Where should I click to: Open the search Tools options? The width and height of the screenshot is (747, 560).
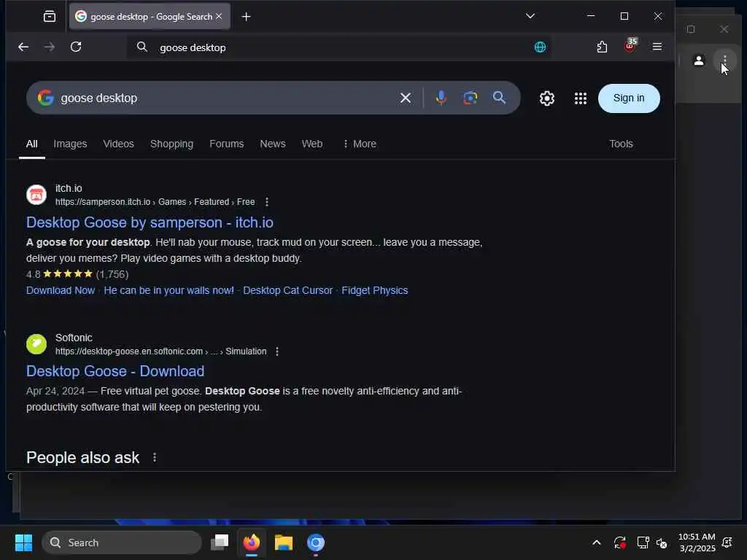click(621, 144)
